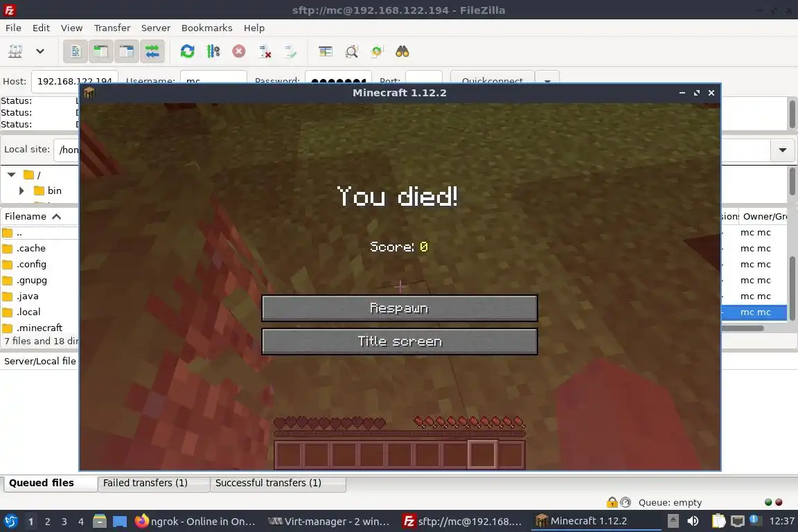Screen dimensions: 798x532
Task: Select the .local folder
Action: (28, 312)
